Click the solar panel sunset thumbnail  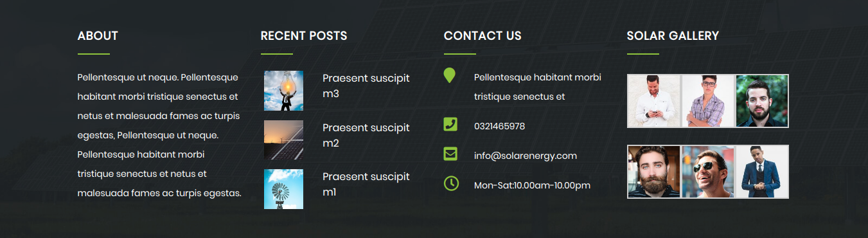pyautogui.click(x=283, y=140)
